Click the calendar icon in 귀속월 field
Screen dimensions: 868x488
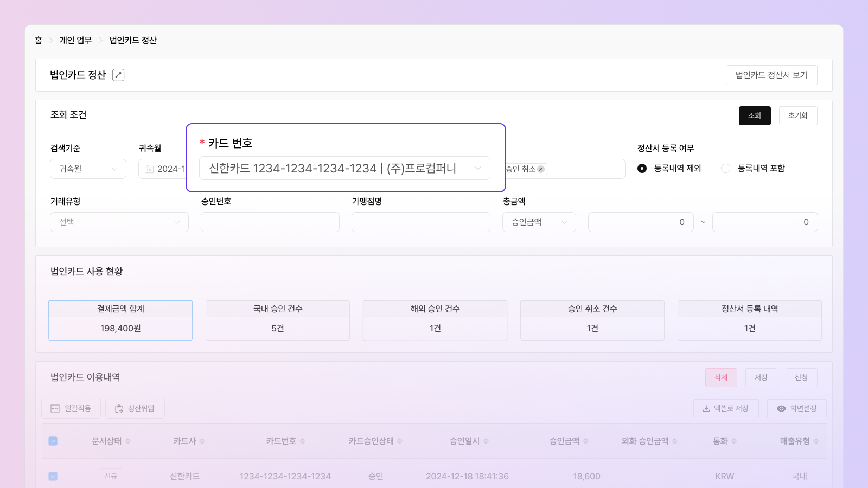(x=149, y=169)
